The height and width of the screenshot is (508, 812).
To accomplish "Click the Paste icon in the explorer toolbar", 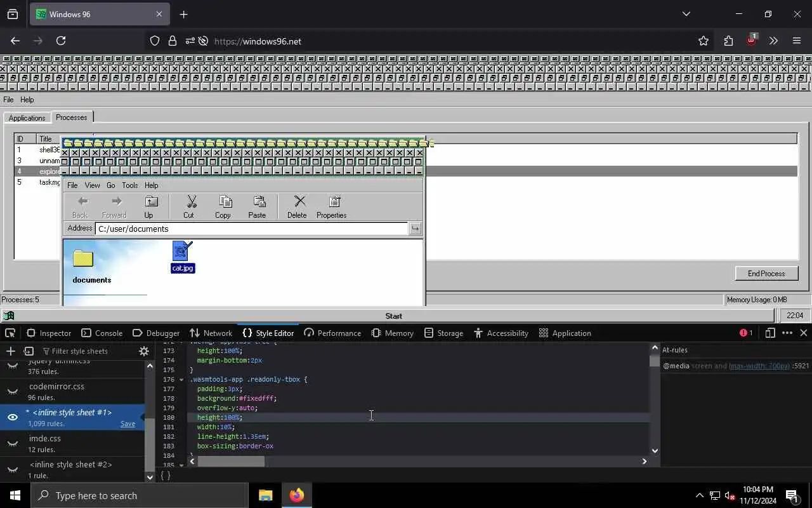I will point(259,202).
